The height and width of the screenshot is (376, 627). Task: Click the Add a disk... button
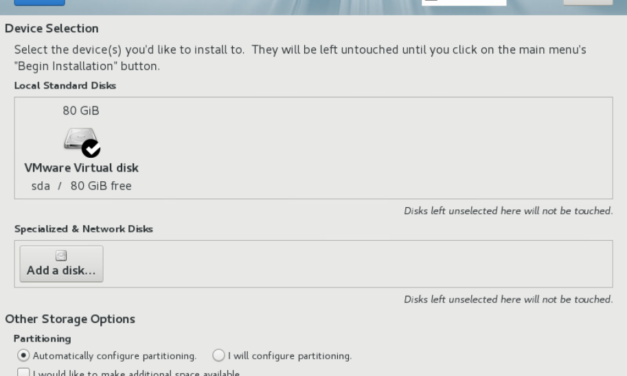pos(62,264)
